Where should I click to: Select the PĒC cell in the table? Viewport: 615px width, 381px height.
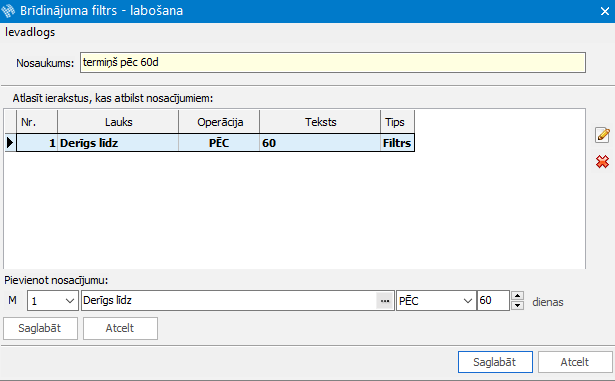pos(219,143)
